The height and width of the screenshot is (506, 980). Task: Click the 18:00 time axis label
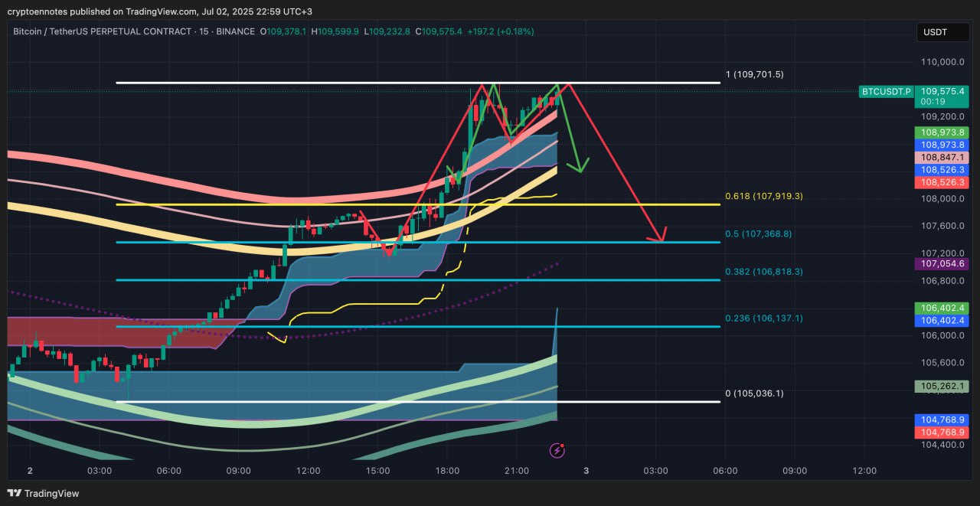click(447, 470)
